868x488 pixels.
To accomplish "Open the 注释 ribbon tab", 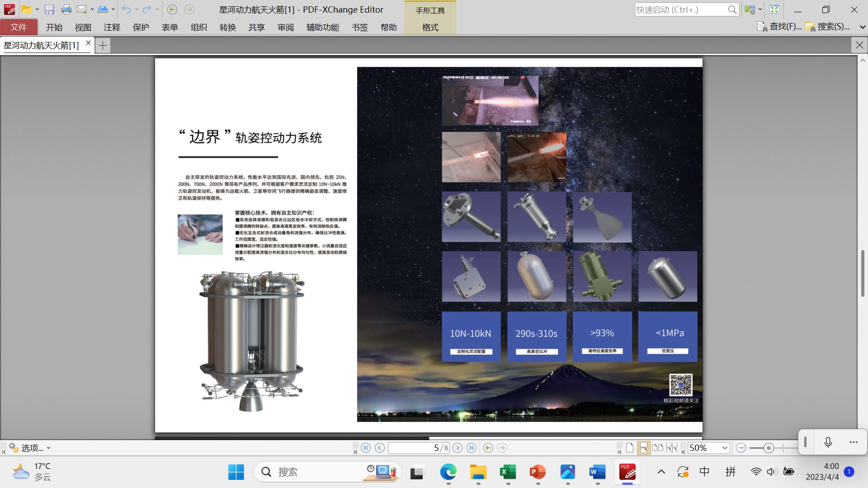I will coord(112,27).
